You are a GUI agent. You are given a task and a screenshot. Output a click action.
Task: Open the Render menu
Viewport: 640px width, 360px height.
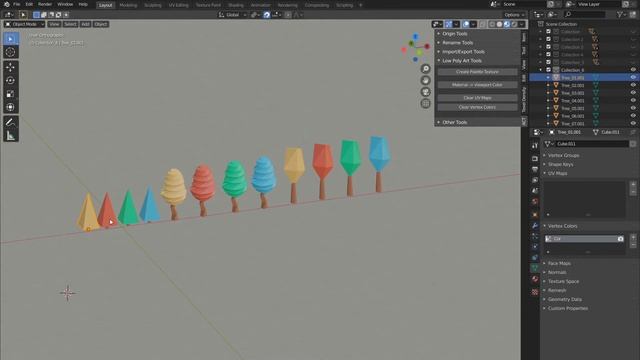pyautogui.click(x=45, y=4)
